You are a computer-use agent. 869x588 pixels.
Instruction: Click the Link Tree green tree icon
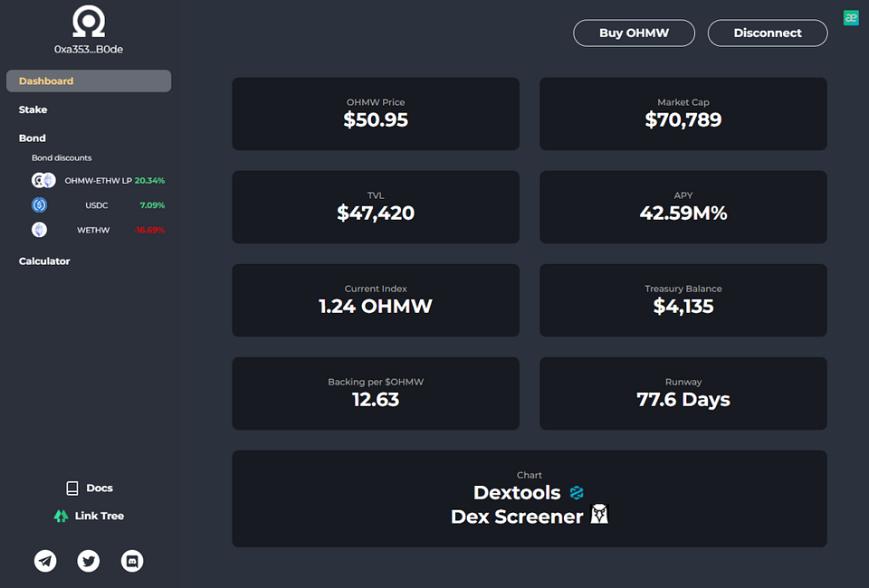point(61,516)
